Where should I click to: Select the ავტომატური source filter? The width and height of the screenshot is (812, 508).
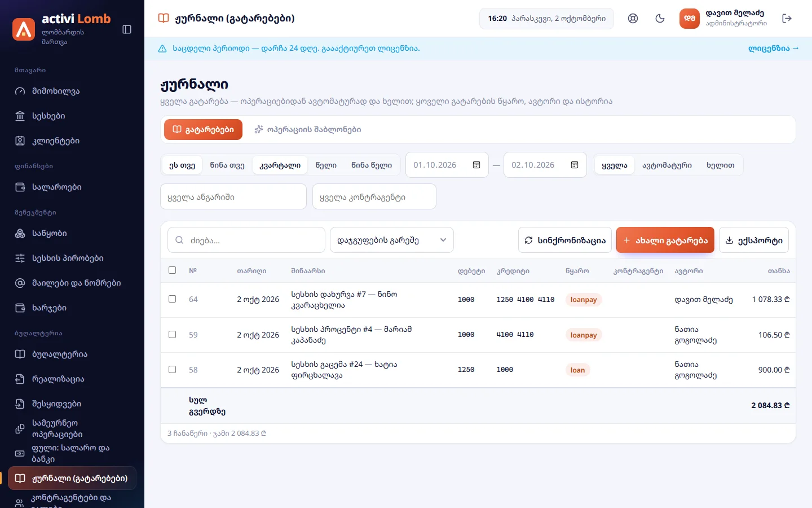tap(667, 165)
